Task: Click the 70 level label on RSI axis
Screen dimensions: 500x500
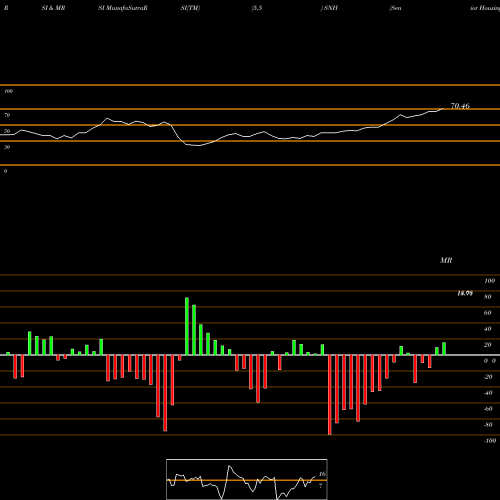Action: (7, 115)
